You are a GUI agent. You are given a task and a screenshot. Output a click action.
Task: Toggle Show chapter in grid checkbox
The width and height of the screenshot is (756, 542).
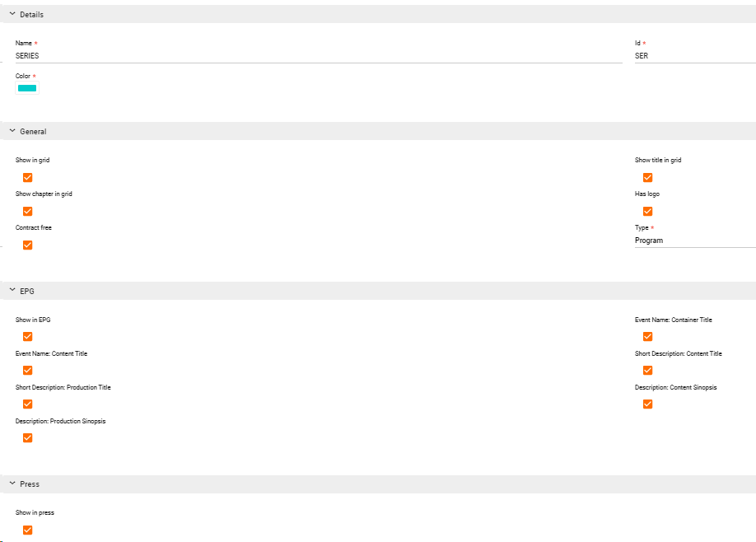27,211
